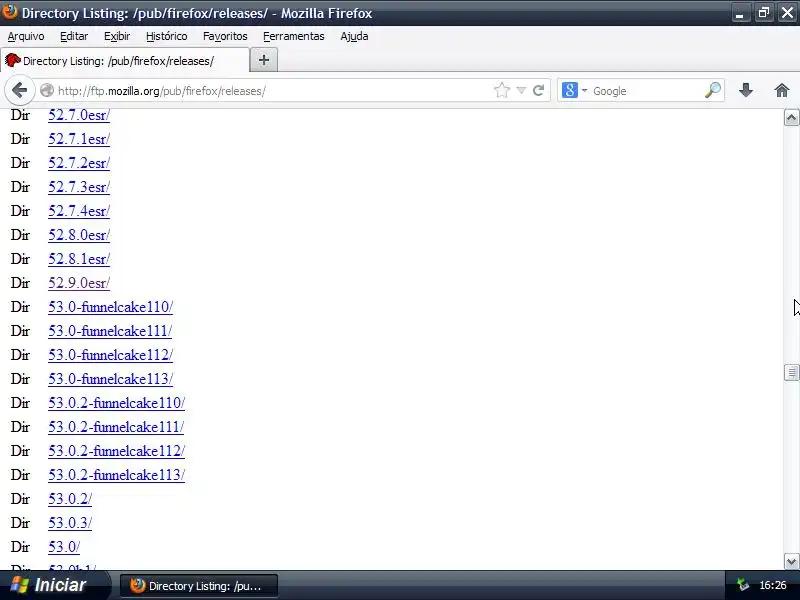Open the 52.8.0esr/ directory link
This screenshot has height=600, width=800.
(79, 235)
